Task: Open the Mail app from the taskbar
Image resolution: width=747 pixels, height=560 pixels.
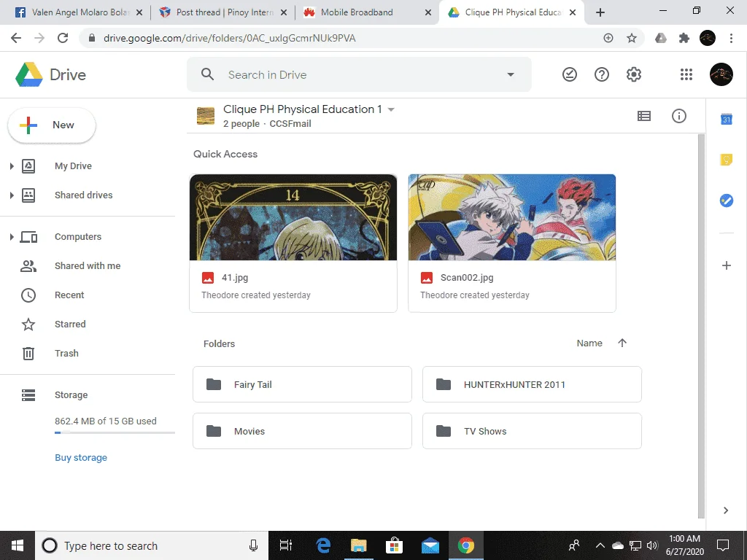Action: coord(430,545)
